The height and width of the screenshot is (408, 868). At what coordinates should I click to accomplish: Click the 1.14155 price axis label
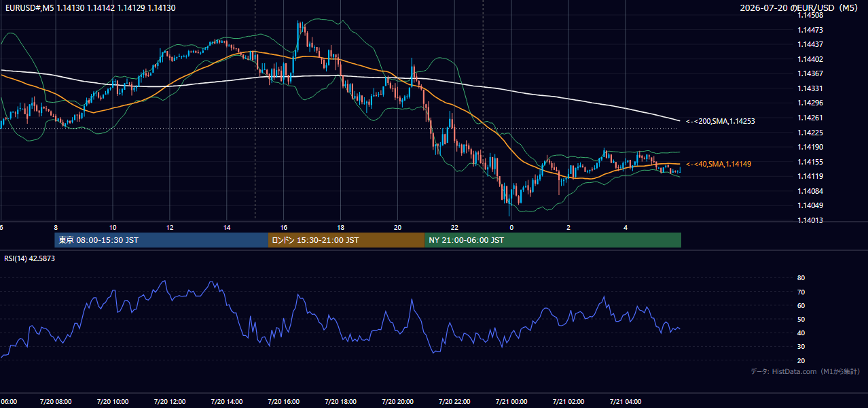[x=811, y=162]
